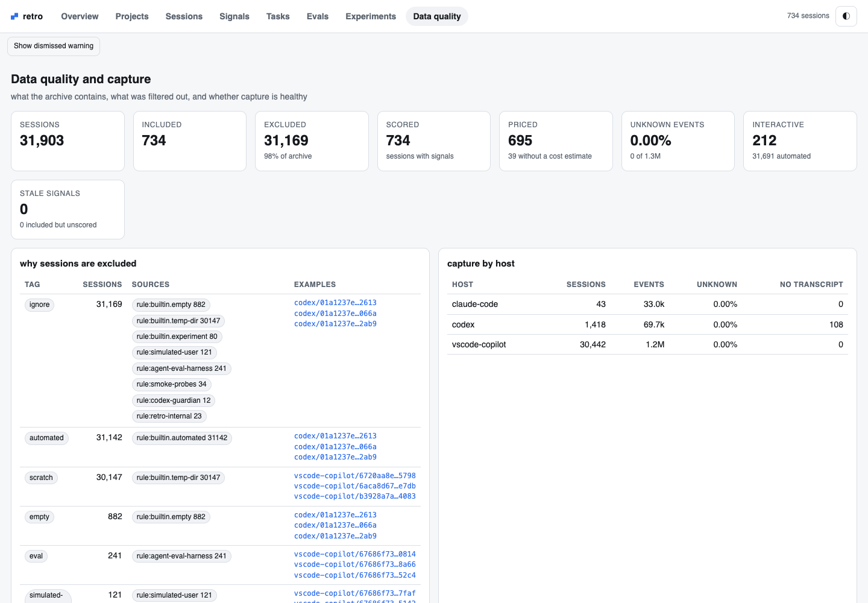Click the vscode-copilot host row
Image resolution: width=868 pixels, height=603 pixels.
647,344
